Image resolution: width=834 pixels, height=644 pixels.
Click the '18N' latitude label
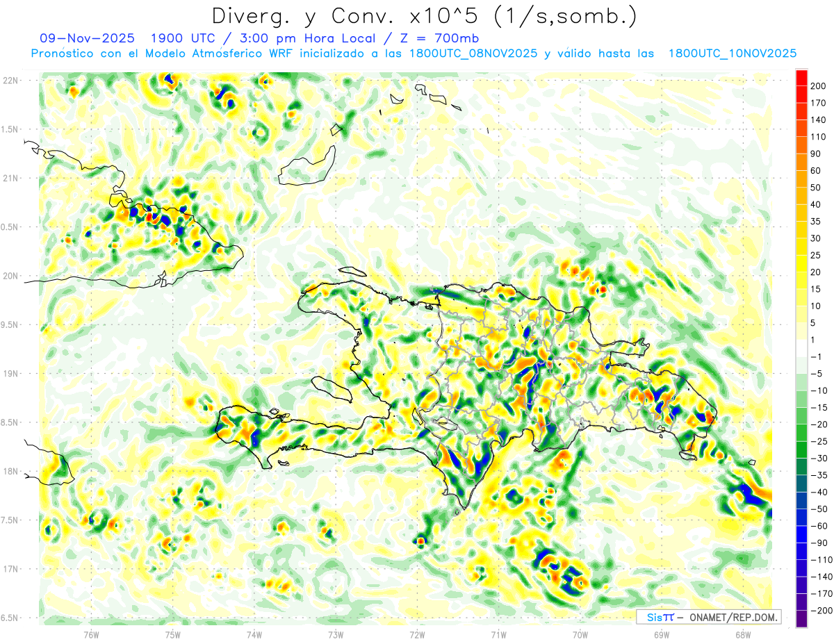click(x=10, y=472)
